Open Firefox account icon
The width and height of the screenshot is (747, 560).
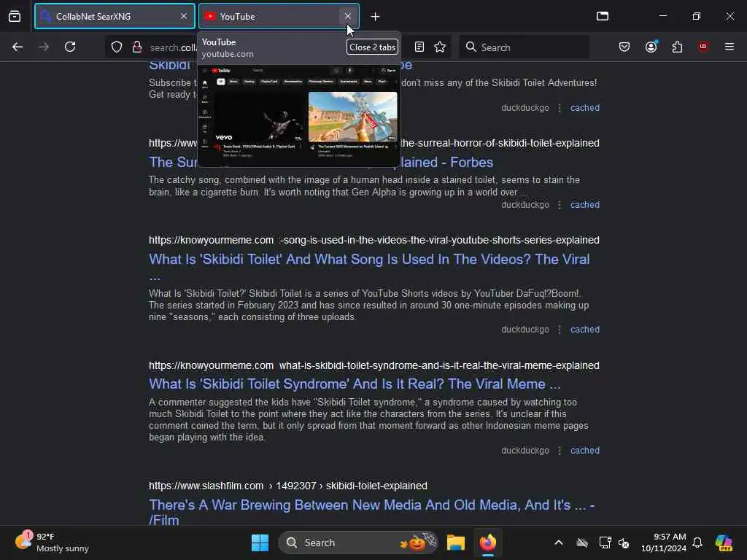(651, 47)
